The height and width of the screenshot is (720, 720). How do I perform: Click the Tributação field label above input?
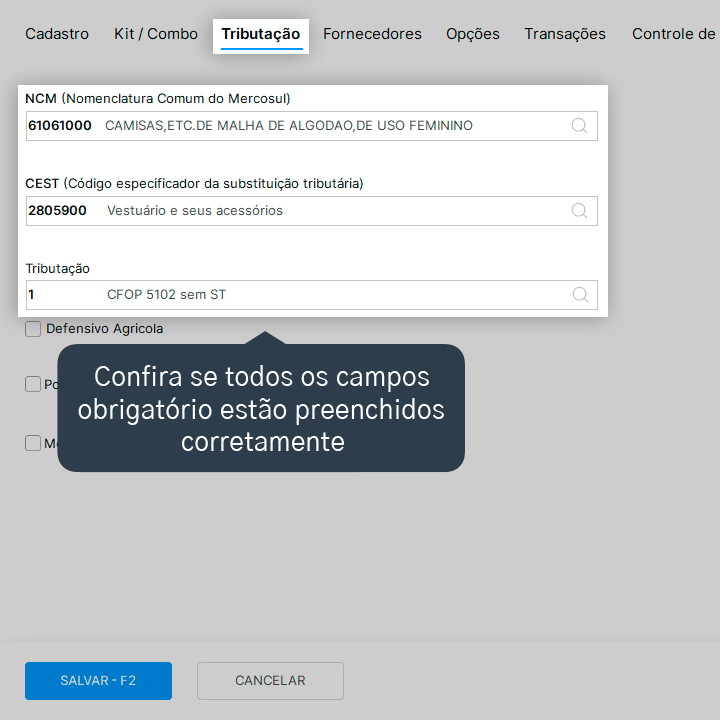(x=57, y=269)
